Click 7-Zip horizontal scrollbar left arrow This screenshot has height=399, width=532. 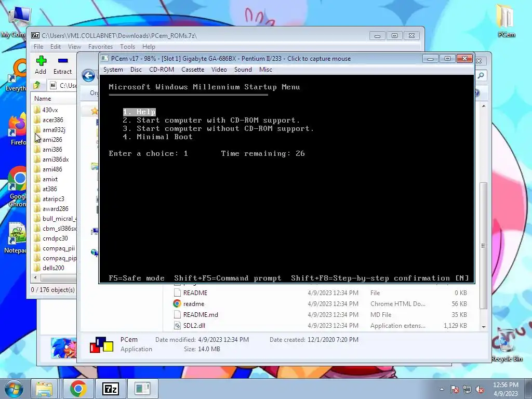pos(35,277)
